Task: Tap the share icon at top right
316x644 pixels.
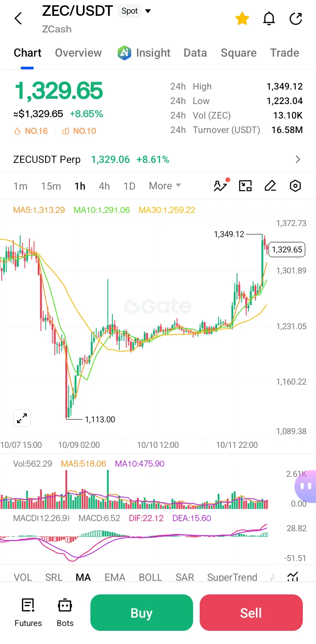Action: pos(296,18)
